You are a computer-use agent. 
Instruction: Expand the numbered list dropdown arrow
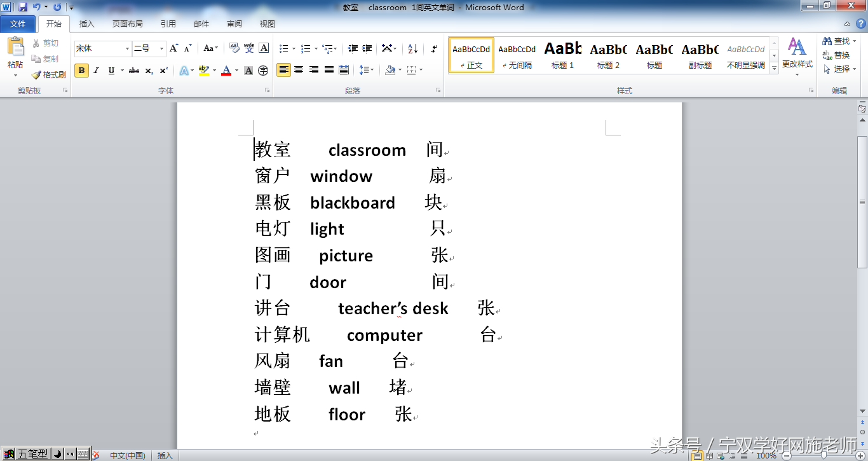pos(316,48)
